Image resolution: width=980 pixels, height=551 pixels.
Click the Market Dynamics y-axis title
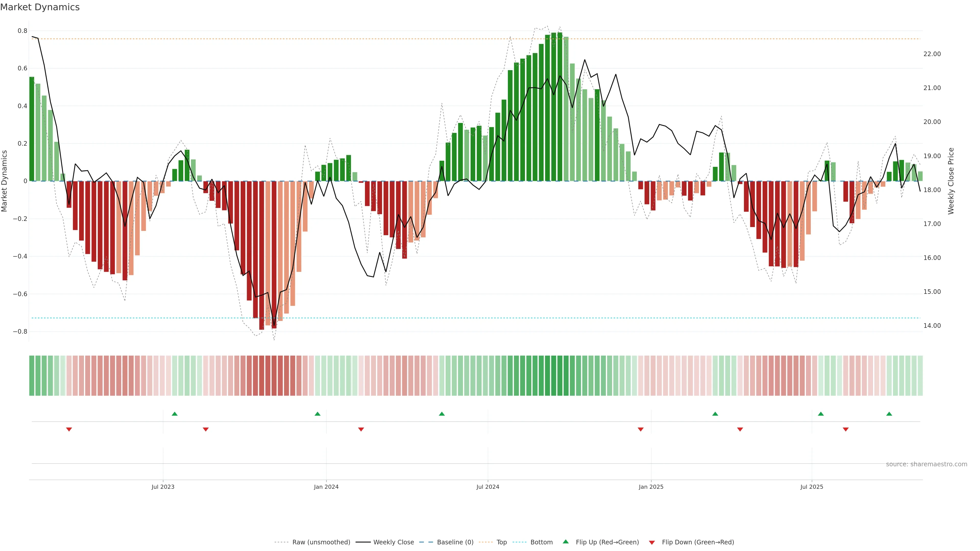point(5,181)
